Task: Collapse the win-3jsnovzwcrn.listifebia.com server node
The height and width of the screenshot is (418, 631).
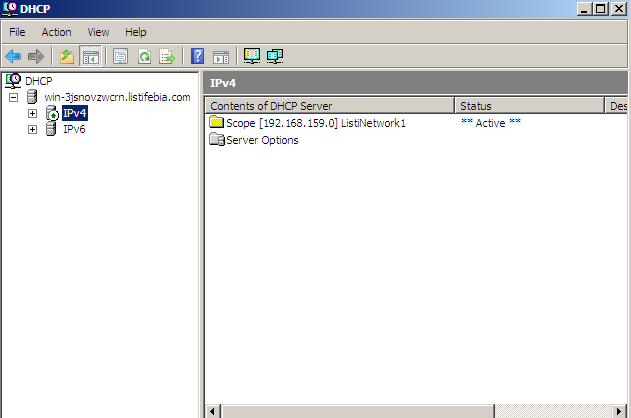Action: click(13, 97)
